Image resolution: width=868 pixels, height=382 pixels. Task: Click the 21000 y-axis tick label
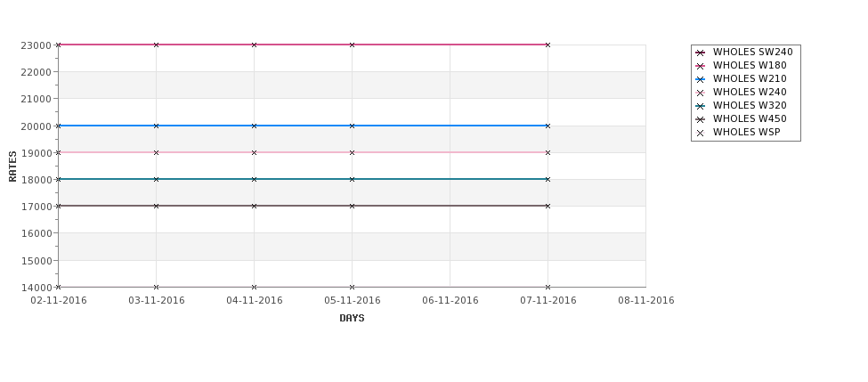[36, 99]
